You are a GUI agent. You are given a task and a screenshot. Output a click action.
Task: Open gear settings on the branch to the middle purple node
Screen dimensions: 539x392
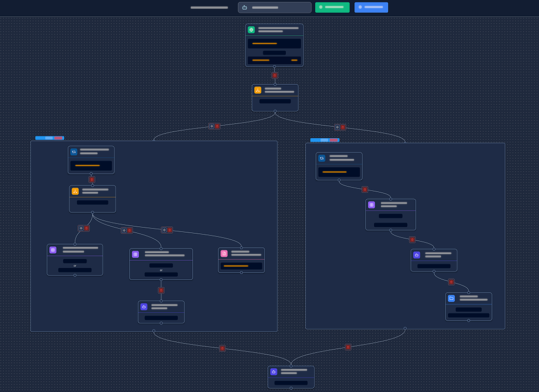(x=124, y=230)
